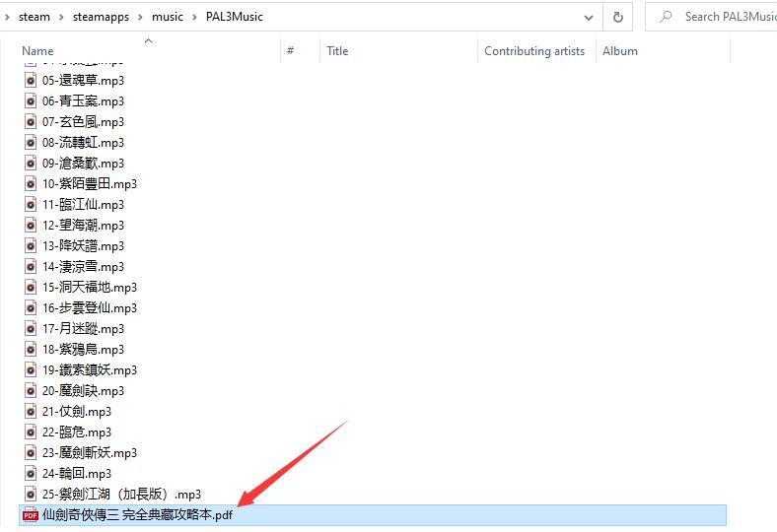The height and width of the screenshot is (532, 777).
Task: Expand the chevron after steamapps breadcrumb
Action: [140, 18]
